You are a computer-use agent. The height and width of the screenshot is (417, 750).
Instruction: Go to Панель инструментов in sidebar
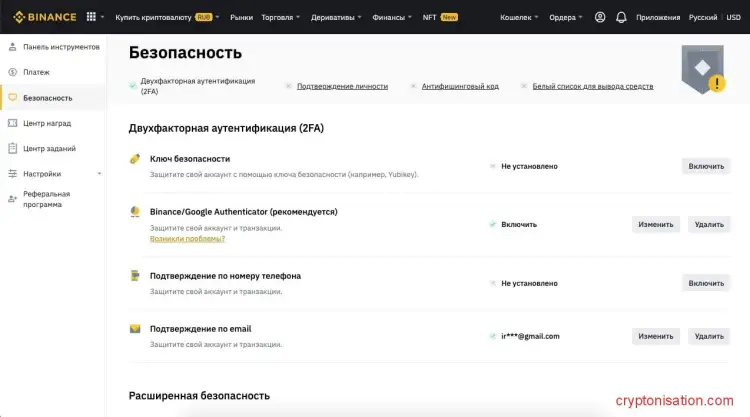pos(61,47)
